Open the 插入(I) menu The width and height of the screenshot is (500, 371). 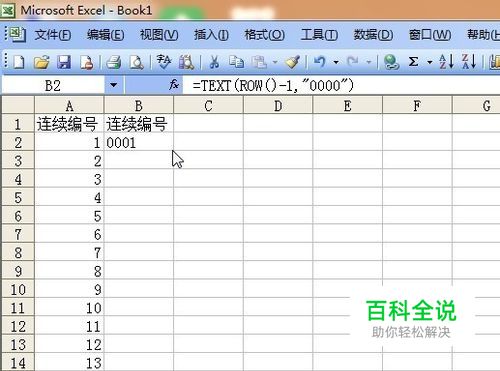(211, 35)
